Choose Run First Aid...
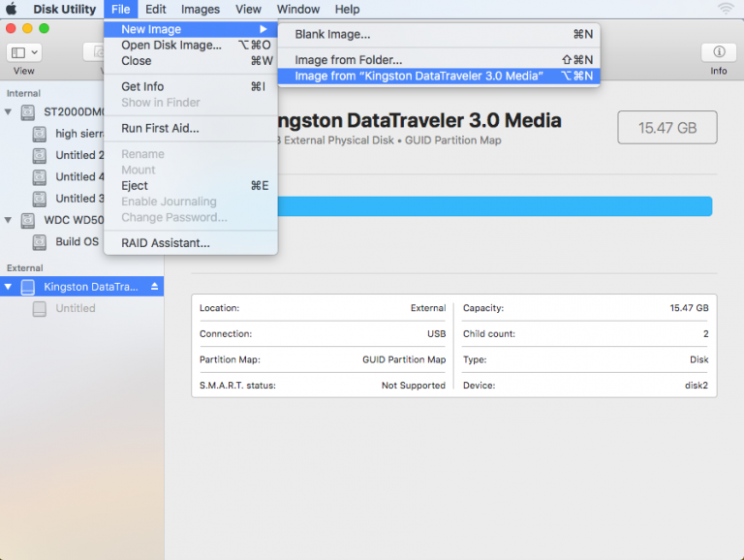Viewport: 744px width, 560px height. (x=191, y=128)
